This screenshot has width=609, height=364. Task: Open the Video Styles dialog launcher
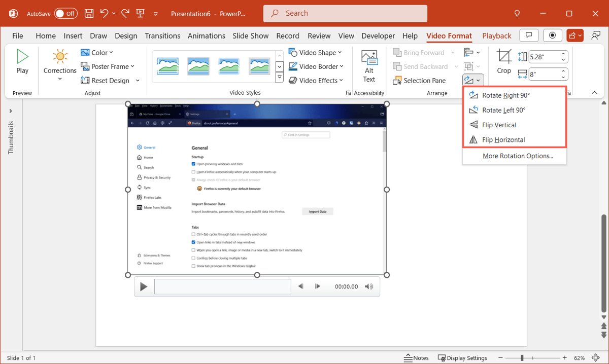(348, 93)
